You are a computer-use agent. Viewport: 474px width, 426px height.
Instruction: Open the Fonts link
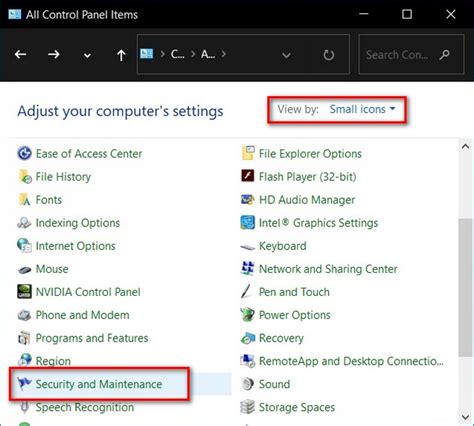coord(49,200)
